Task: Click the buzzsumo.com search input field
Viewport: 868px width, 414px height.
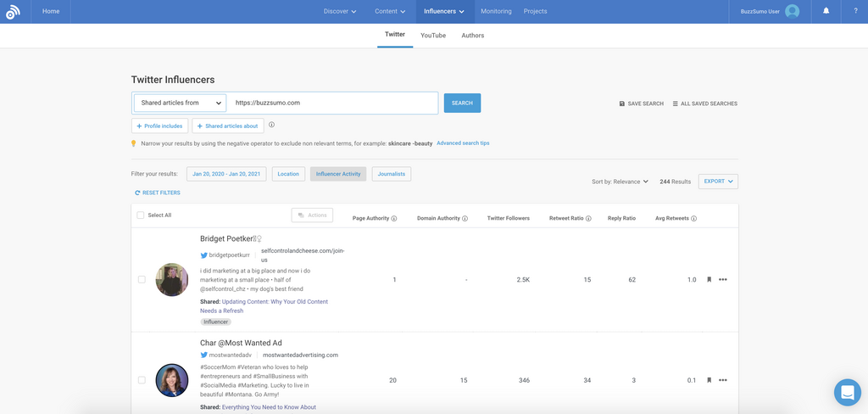Action: (x=332, y=103)
